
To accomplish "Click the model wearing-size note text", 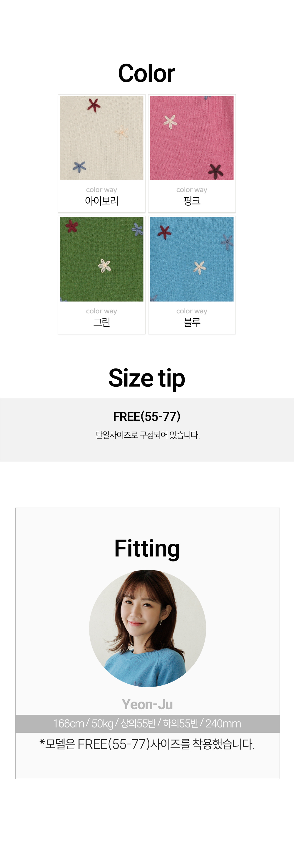I will (x=147, y=744).
